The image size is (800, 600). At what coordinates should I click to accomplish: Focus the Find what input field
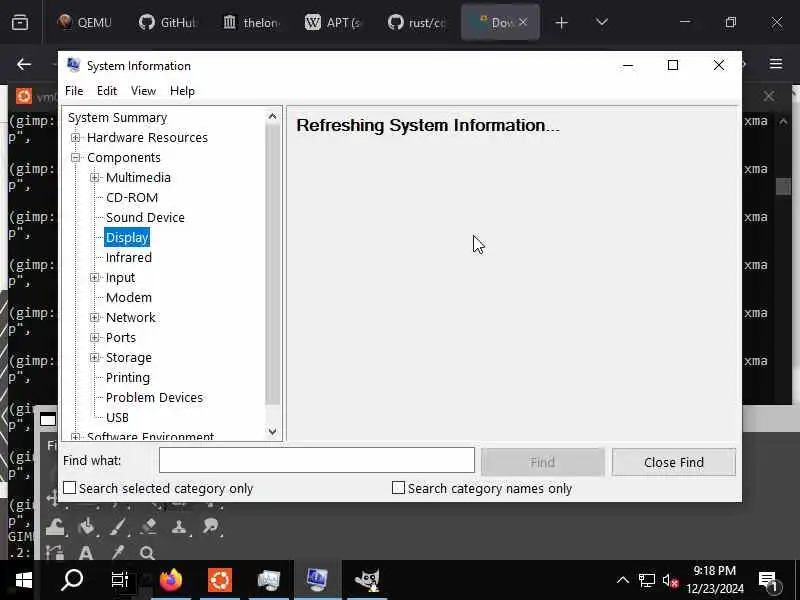click(317, 460)
